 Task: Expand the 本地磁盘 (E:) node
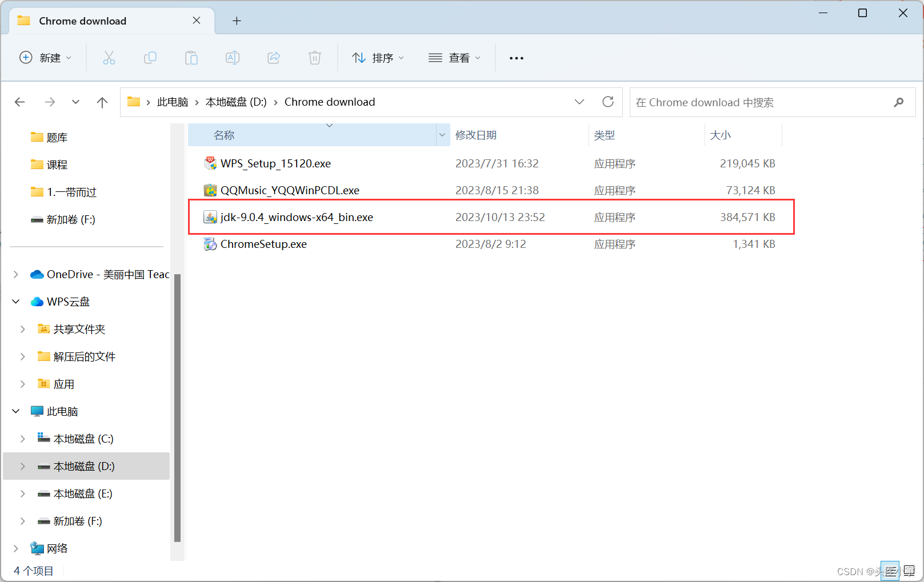click(23, 493)
